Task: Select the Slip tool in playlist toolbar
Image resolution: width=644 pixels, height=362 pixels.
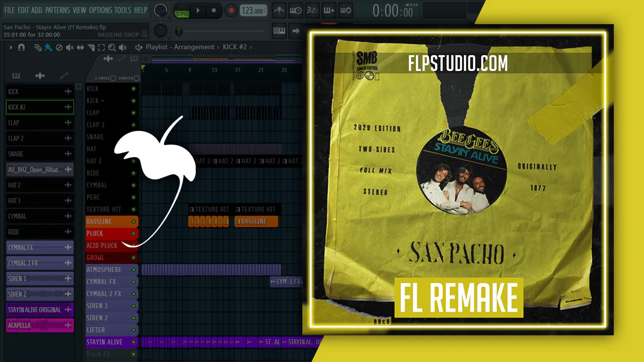Action: [80, 47]
